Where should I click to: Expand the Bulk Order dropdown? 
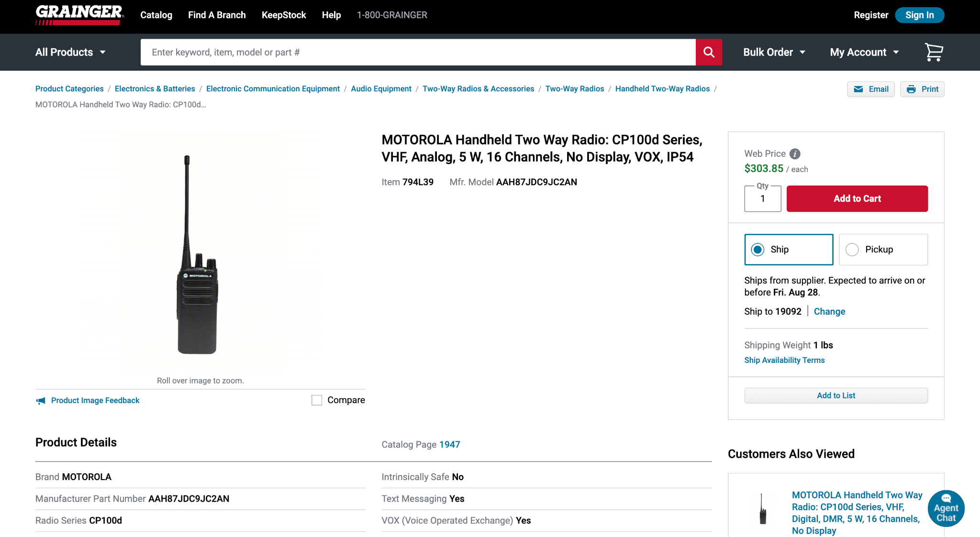[x=774, y=52]
